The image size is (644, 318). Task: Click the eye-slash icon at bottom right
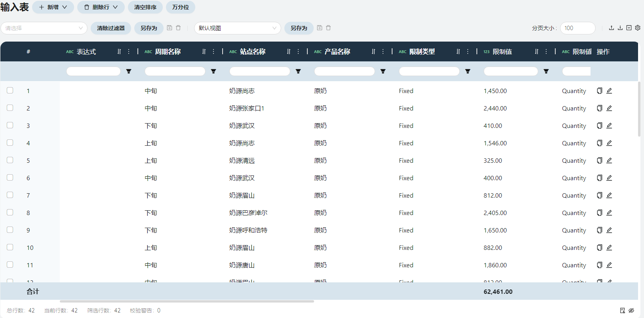click(x=631, y=310)
